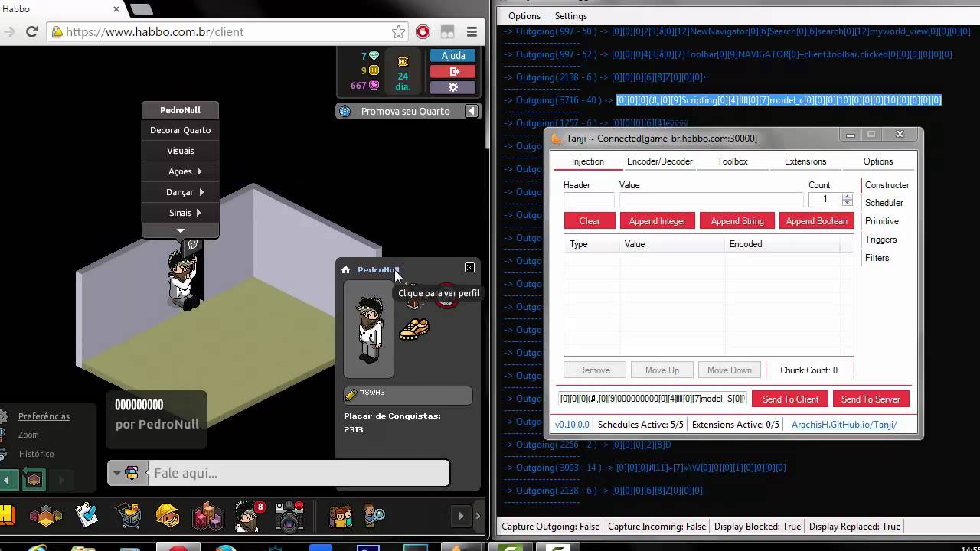Screen dimensions: 980x551
Task: Open the purple gear settings button
Action: [452, 87]
